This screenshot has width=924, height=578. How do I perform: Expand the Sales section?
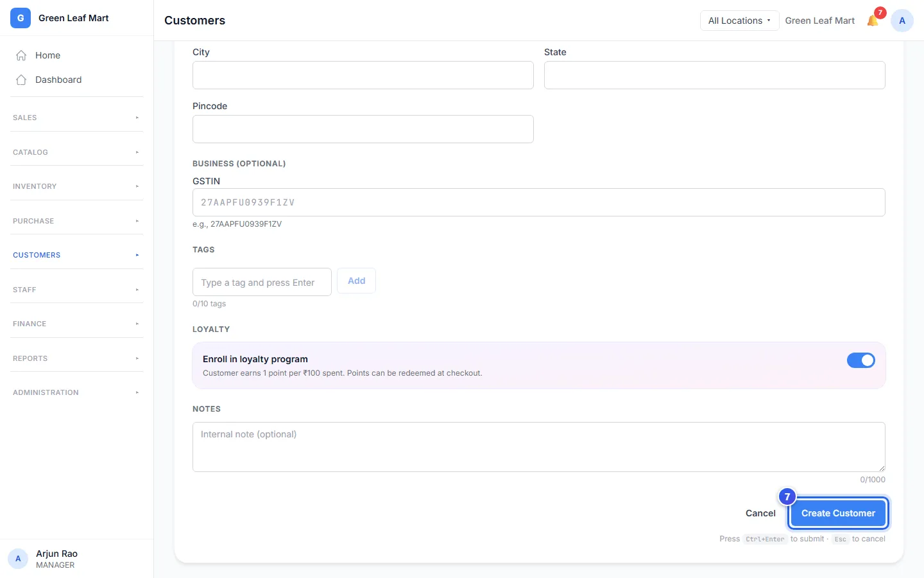[x=77, y=118]
